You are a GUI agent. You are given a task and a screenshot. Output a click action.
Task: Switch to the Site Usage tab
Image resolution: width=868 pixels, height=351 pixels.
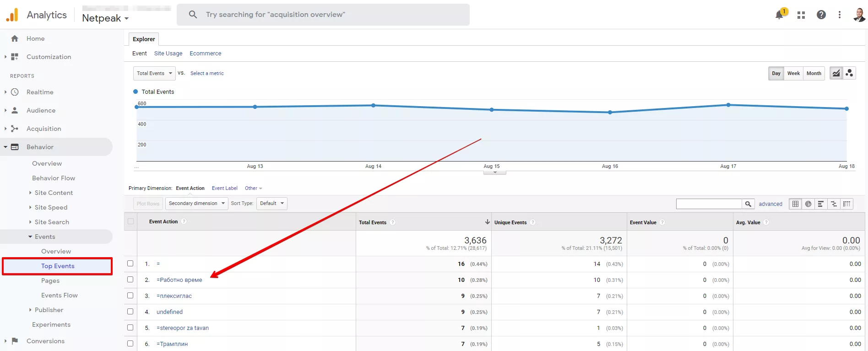tap(168, 54)
